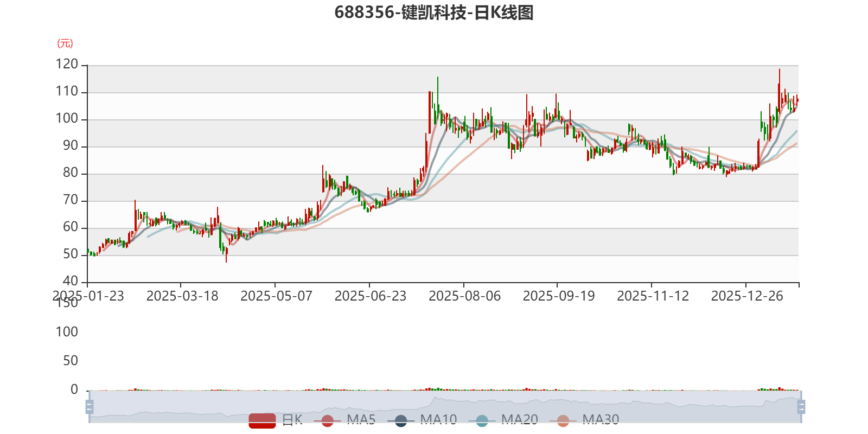
Task: Grab the right data zoom slider handle
Action: [801, 406]
